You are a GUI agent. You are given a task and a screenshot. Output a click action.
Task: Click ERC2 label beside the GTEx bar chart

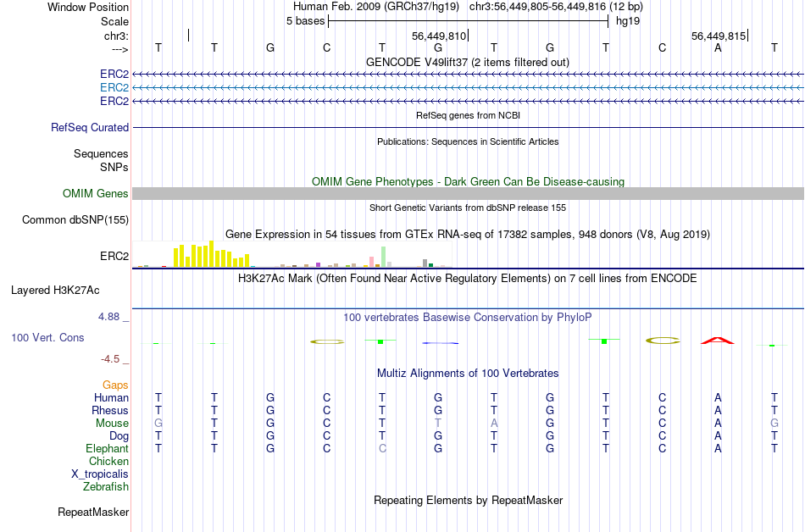[x=114, y=256]
